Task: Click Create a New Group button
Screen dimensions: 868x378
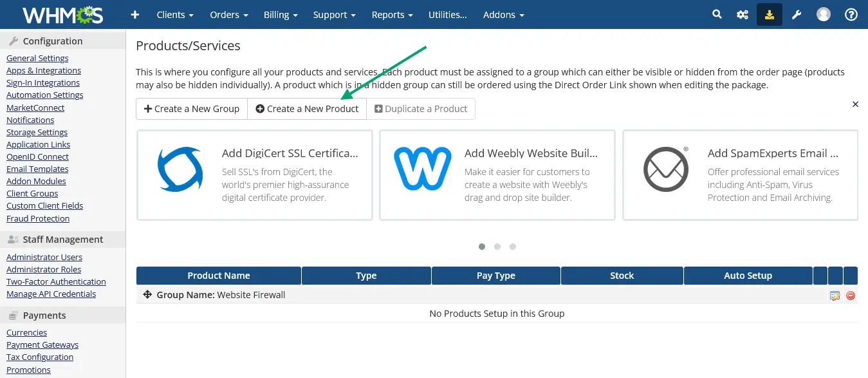Action: click(x=192, y=109)
